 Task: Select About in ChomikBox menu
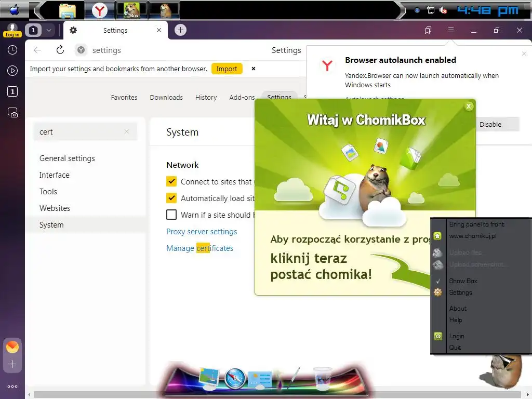tap(458, 308)
